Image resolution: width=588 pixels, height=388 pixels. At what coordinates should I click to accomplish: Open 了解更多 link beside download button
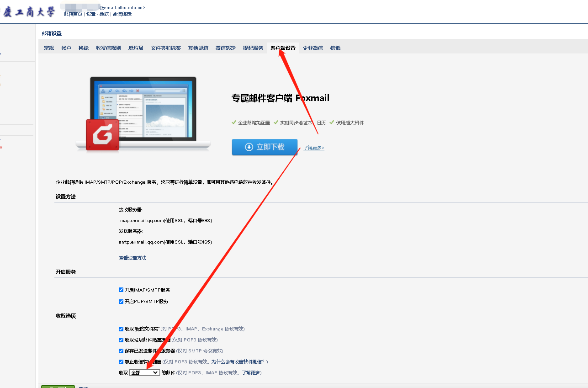[x=314, y=148]
